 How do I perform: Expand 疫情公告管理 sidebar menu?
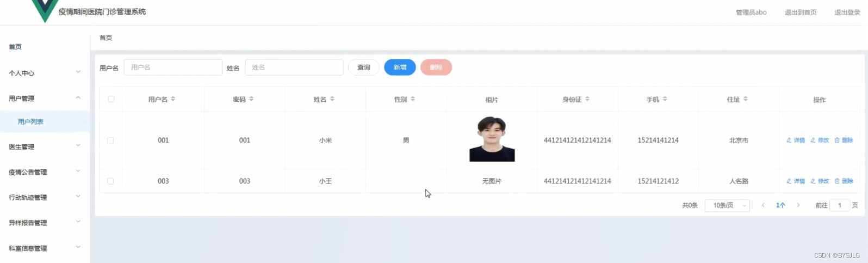tap(45, 172)
